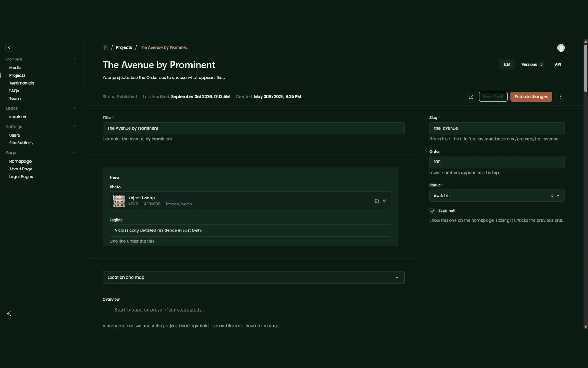This screenshot has height=368, width=588.
Task: Click into the Title input field
Action: point(253,128)
